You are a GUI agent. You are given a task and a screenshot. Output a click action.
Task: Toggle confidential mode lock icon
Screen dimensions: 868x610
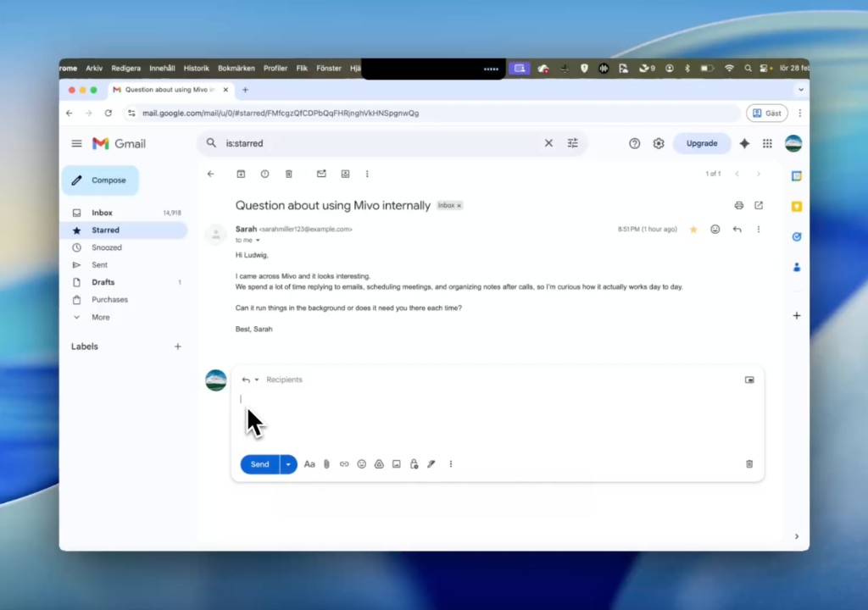click(x=414, y=464)
